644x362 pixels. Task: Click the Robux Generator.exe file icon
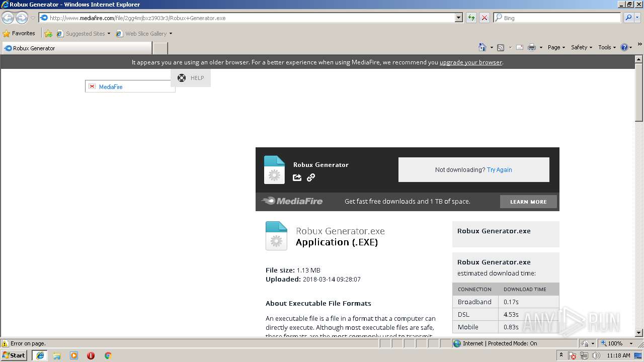point(276,236)
